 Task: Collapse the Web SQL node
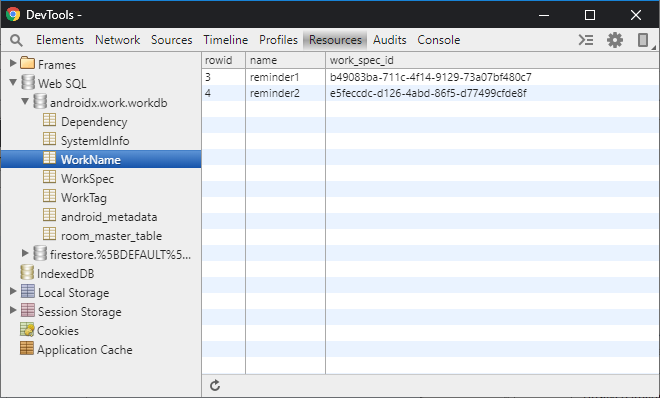coord(13,82)
